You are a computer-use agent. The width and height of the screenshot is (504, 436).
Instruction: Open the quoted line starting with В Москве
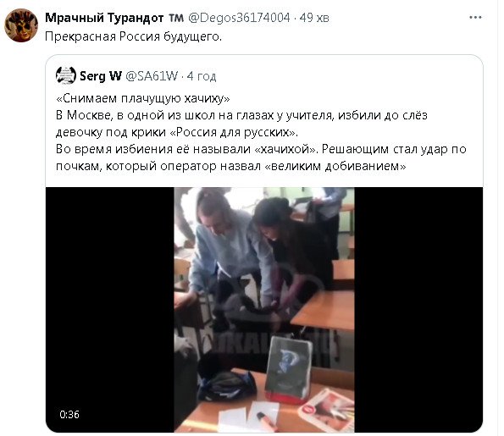tap(241, 115)
